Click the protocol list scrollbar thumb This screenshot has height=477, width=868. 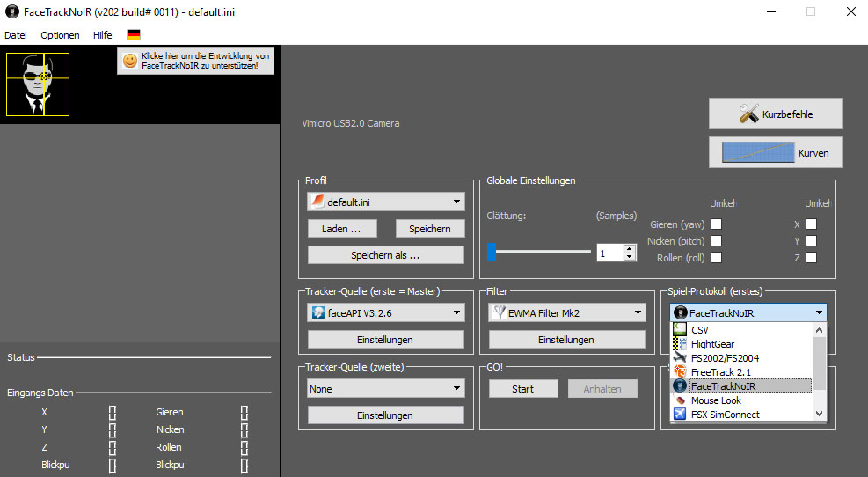point(819,363)
